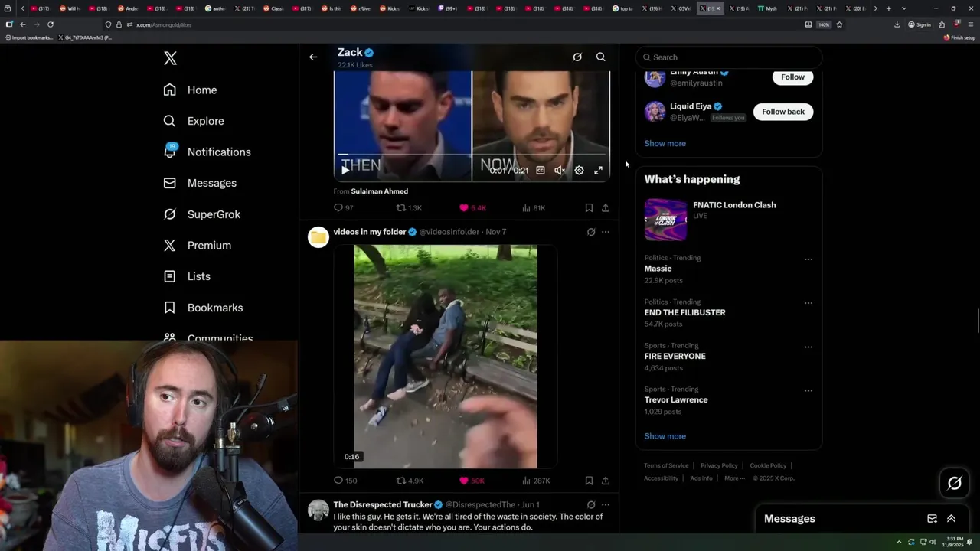Open the Home page
980x551 pixels.
(191, 90)
